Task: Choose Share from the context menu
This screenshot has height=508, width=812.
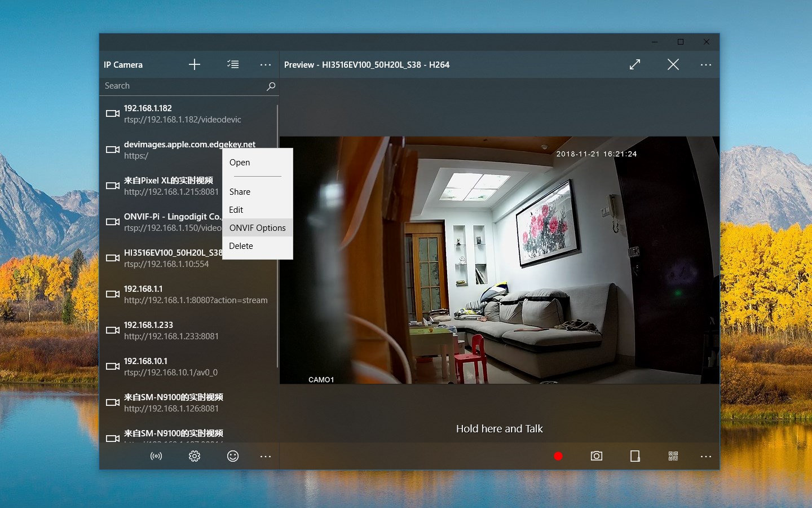Action: click(239, 191)
